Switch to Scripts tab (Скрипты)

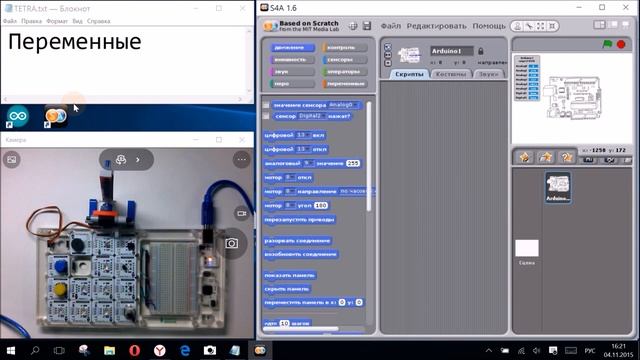pos(409,74)
